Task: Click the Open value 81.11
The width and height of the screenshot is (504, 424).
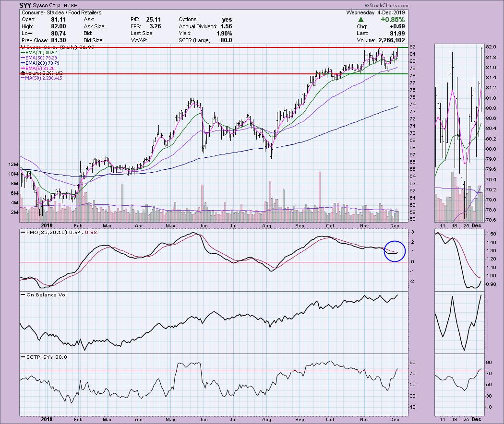Action: click(59, 20)
